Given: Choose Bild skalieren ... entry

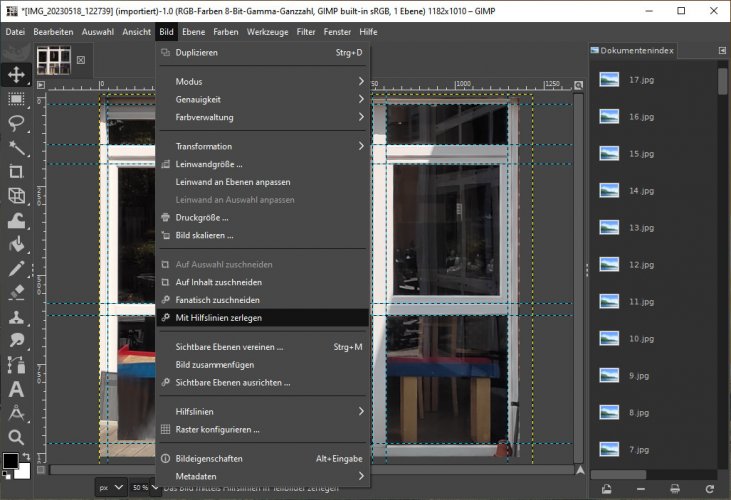Looking at the screenshot, I should [x=263, y=235].
